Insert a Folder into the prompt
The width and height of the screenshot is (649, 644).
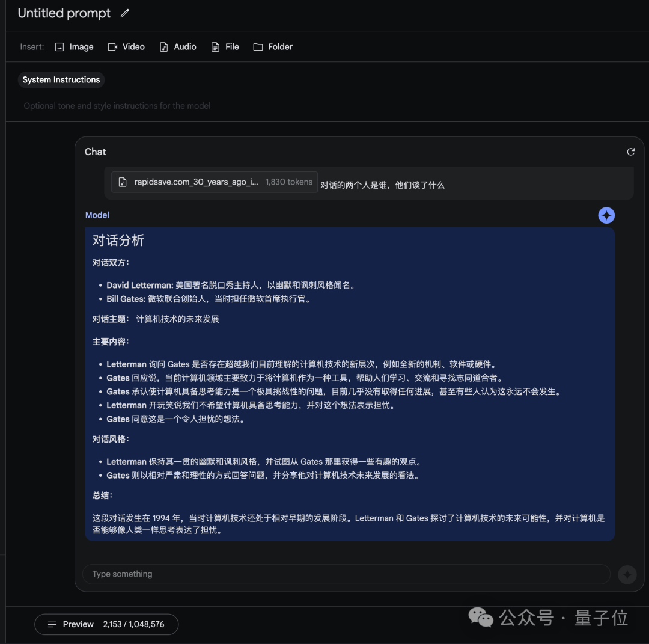(x=272, y=46)
